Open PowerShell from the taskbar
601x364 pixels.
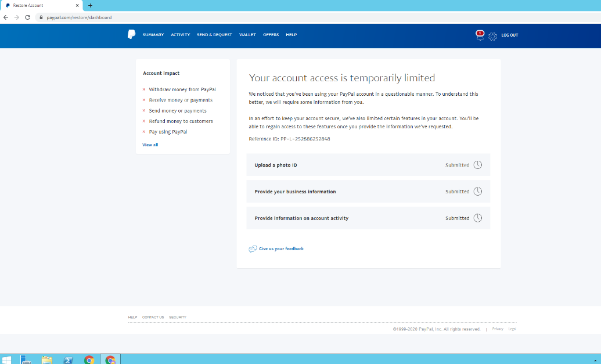coord(68,359)
